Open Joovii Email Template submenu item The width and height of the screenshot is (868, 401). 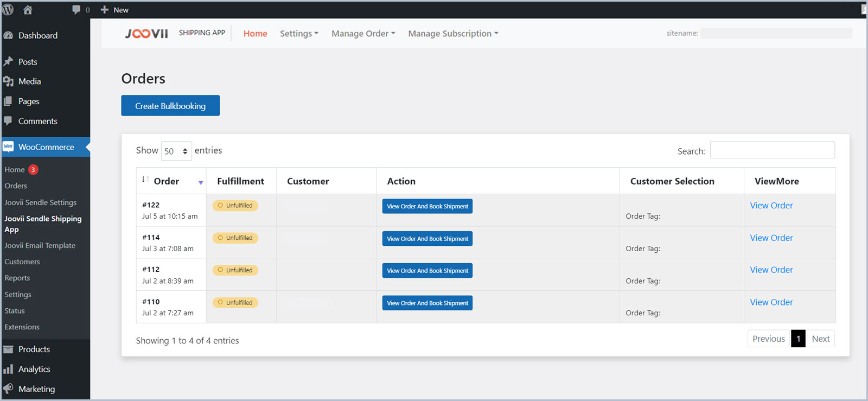coord(40,245)
